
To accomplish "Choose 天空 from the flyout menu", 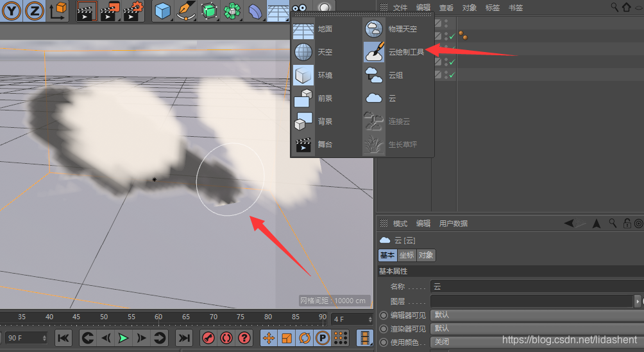I will click(x=326, y=52).
